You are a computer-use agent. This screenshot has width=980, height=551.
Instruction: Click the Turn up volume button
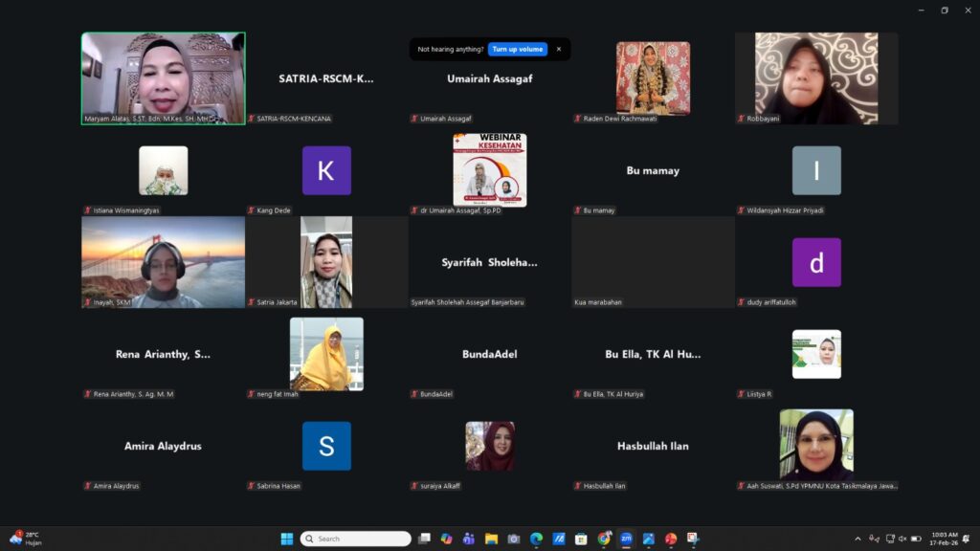518,50
